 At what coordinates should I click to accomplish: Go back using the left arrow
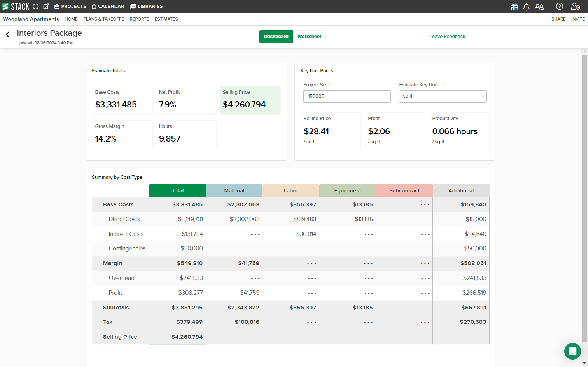7,34
